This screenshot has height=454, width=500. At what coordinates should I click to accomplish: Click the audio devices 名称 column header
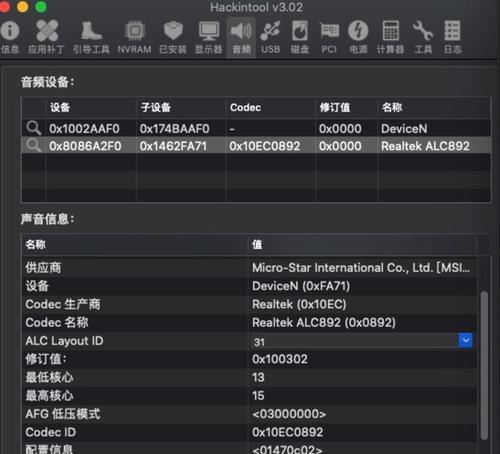[434, 107]
